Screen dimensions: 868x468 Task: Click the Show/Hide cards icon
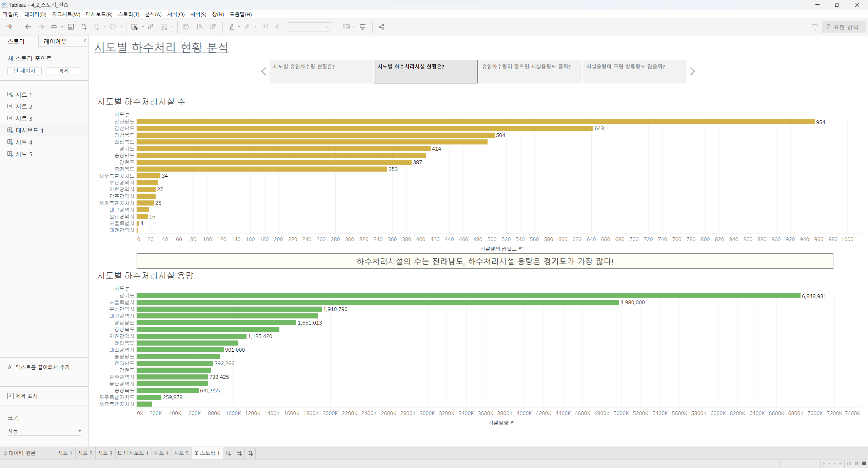(x=346, y=27)
